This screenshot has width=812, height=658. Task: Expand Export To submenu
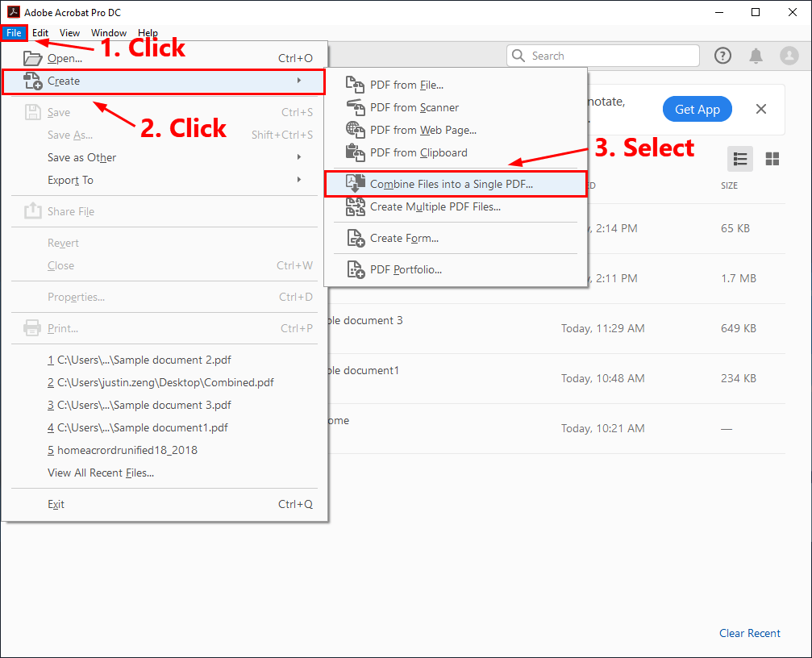pyautogui.click(x=299, y=179)
